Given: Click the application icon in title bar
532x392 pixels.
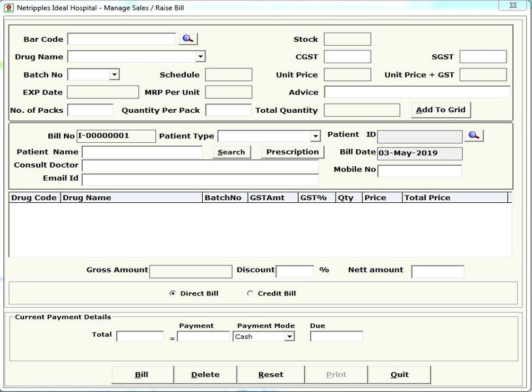Looking at the screenshot, I should [8, 7].
